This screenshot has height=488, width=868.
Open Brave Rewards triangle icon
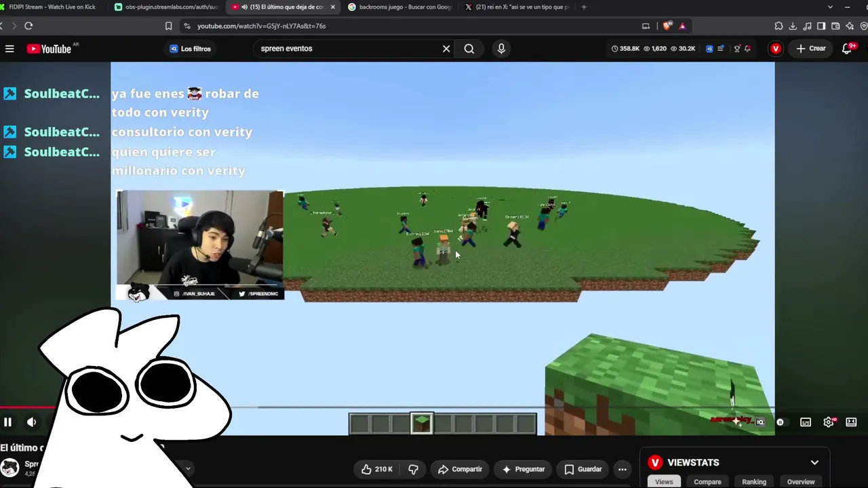[x=682, y=26]
